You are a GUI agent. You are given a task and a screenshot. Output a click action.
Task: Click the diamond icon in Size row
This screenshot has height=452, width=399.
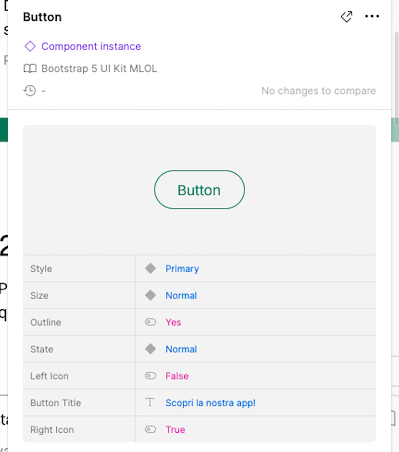pos(150,295)
